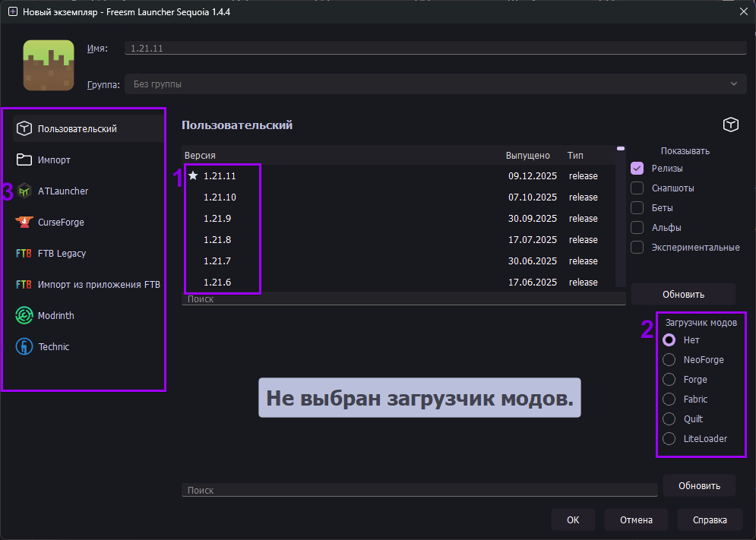Select Fabric as mod loader
Image resolution: width=756 pixels, height=540 pixels.
pos(669,399)
